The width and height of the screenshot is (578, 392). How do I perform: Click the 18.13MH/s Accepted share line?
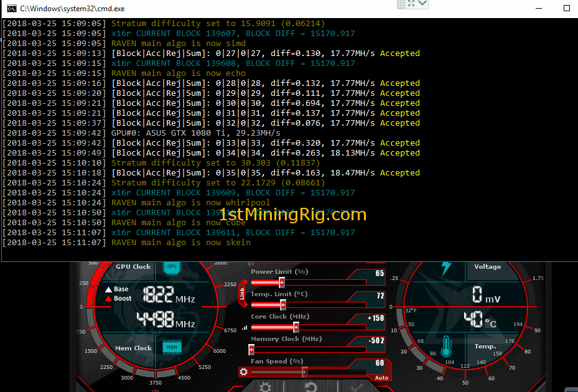click(x=211, y=153)
